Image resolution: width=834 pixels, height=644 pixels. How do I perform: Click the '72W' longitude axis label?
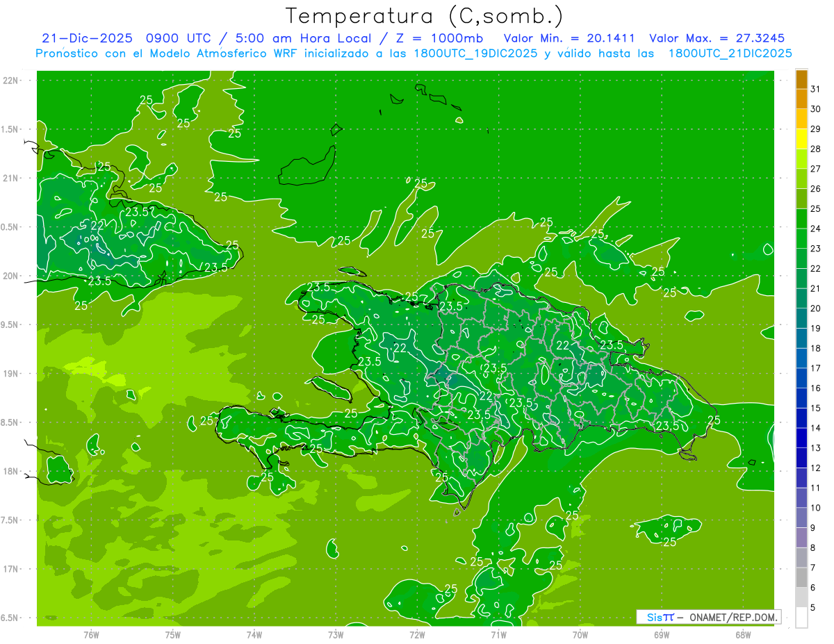[x=417, y=636]
